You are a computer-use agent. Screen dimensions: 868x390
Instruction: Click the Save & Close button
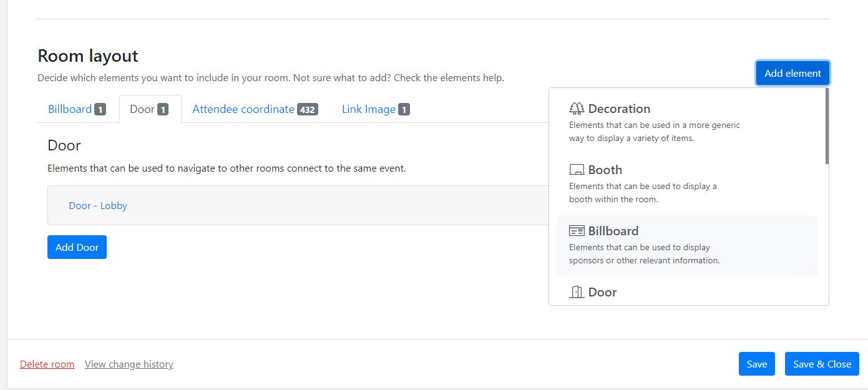pos(822,364)
